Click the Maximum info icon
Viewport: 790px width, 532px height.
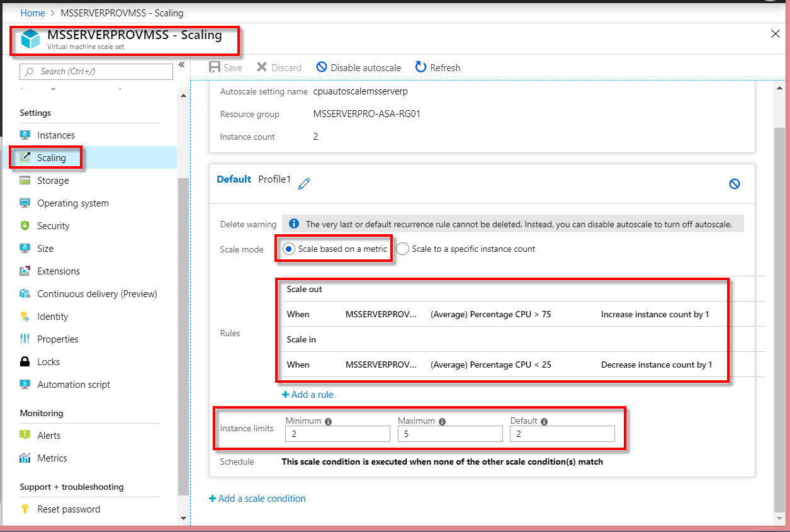[x=442, y=421]
